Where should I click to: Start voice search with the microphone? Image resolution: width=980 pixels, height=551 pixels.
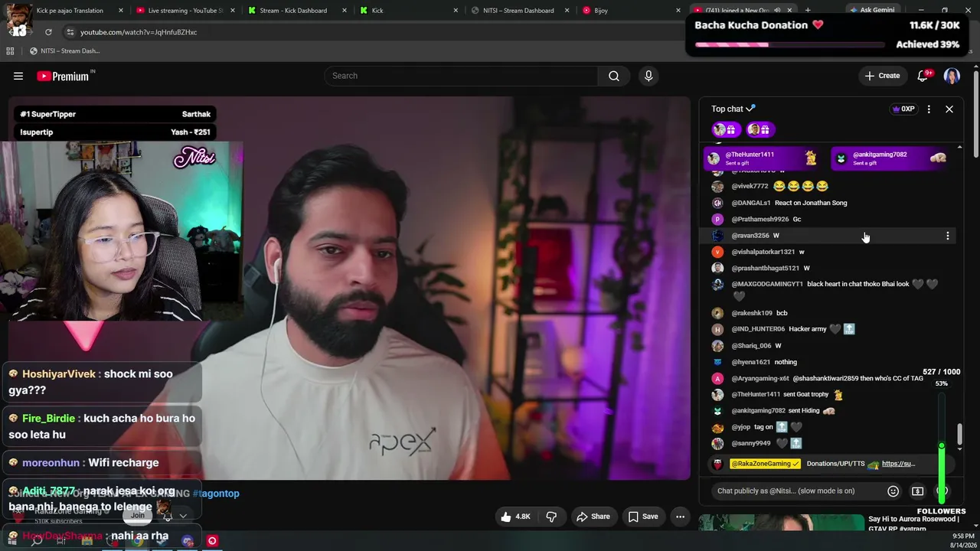(648, 76)
